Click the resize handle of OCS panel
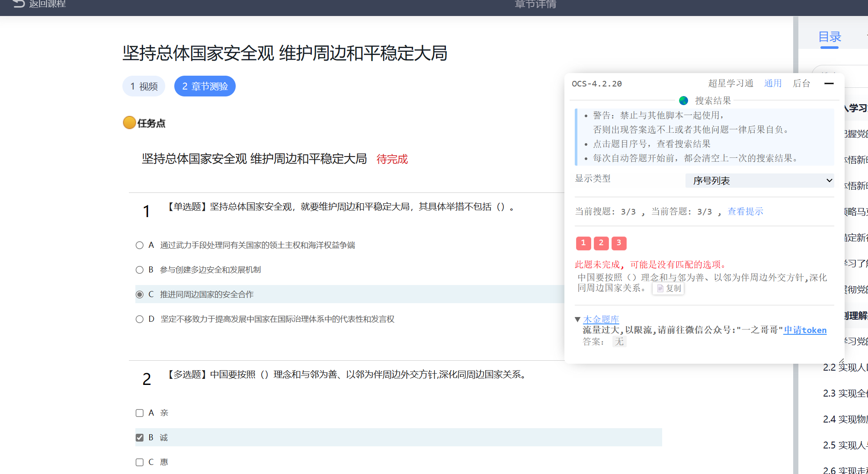This screenshot has height=474, width=868. pos(841,361)
